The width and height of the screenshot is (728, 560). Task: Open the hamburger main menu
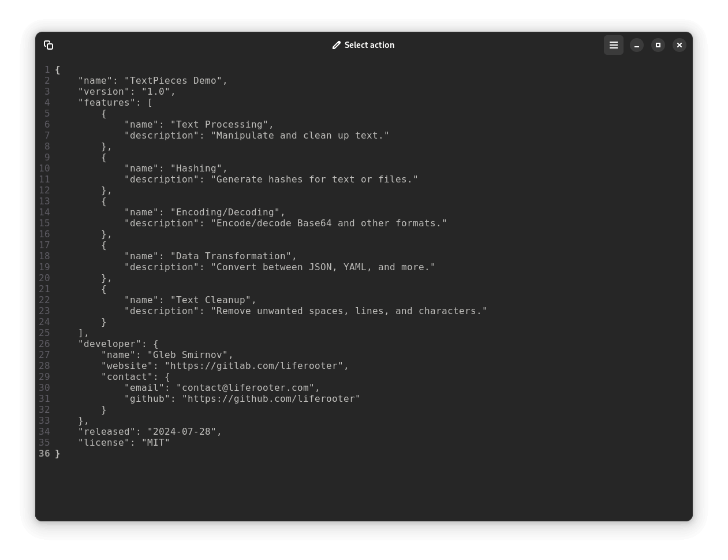[613, 45]
